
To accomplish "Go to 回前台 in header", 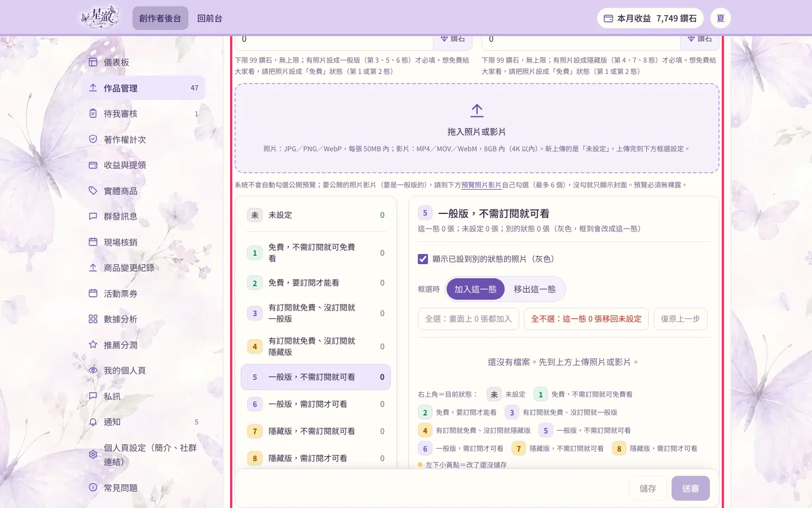I will tap(210, 18).
